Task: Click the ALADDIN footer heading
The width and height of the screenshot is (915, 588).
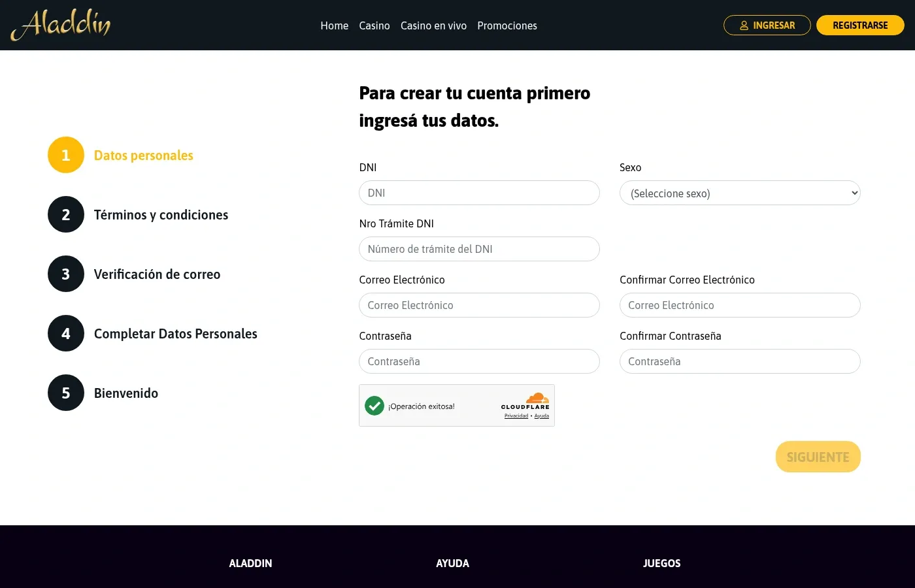Action: pos(250,563)
